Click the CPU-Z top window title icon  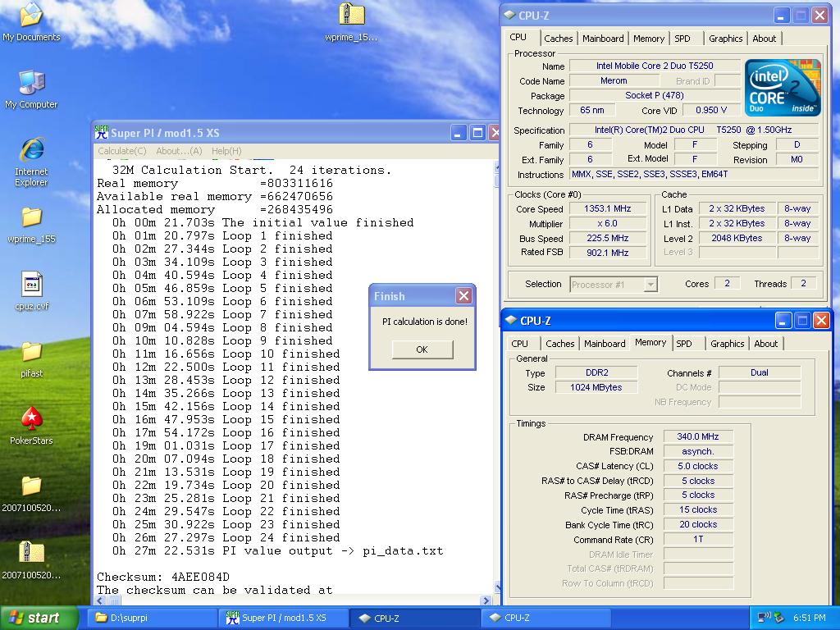510,15
